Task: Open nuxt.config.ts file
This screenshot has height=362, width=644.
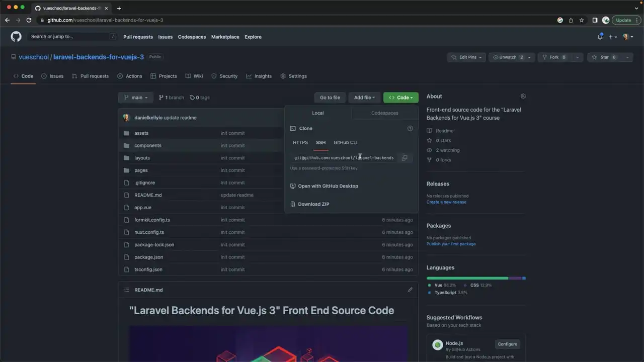Action: pos(149,232)
